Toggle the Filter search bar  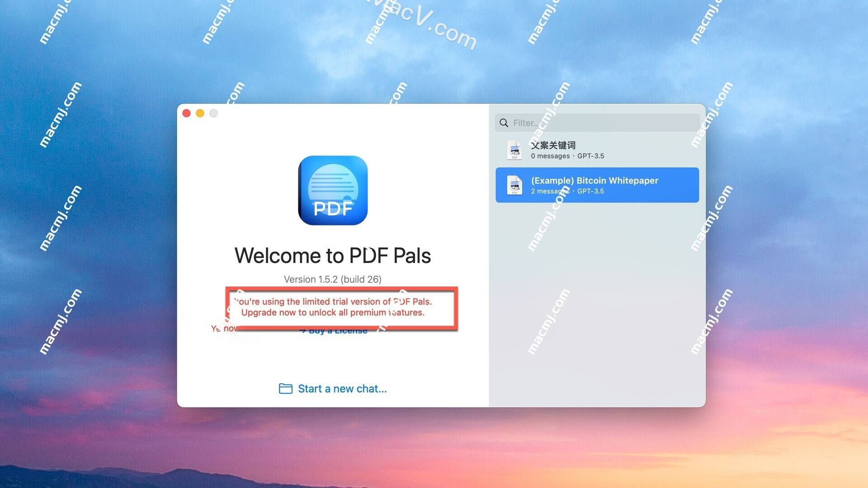tap(597, 122)
